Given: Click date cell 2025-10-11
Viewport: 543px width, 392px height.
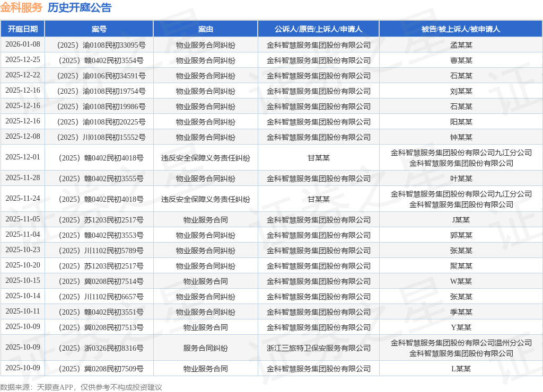Looking at the screenshot, I should coord(23,311).
